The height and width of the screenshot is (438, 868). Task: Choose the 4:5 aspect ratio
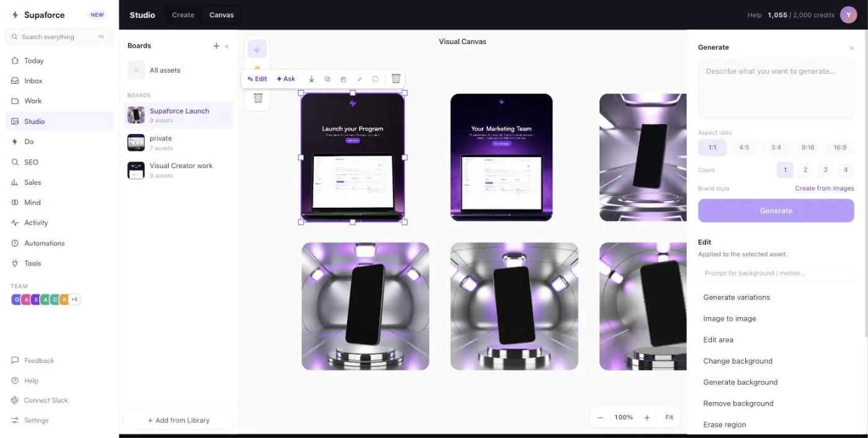tap(744, 148)
